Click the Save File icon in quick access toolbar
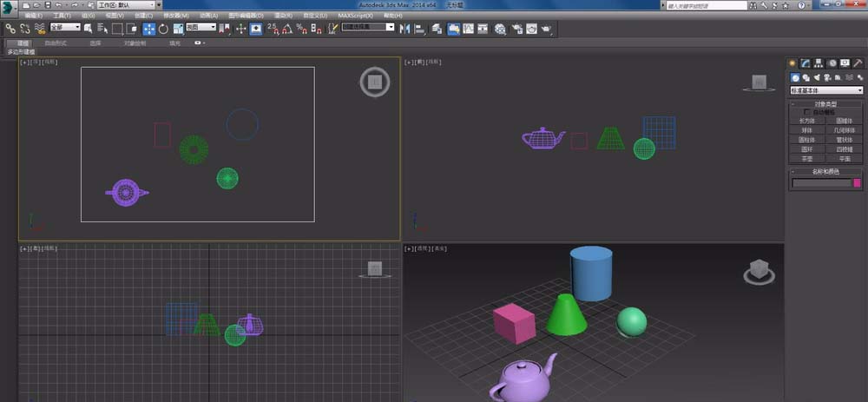 pyautogui.click(x=48, y=5)
